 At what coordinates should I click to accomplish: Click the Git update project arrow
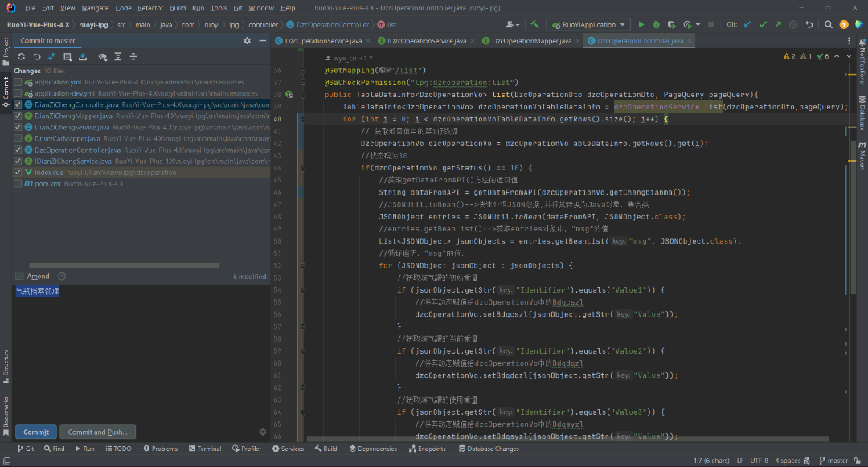pyautogui.click(x=748, y=25)
